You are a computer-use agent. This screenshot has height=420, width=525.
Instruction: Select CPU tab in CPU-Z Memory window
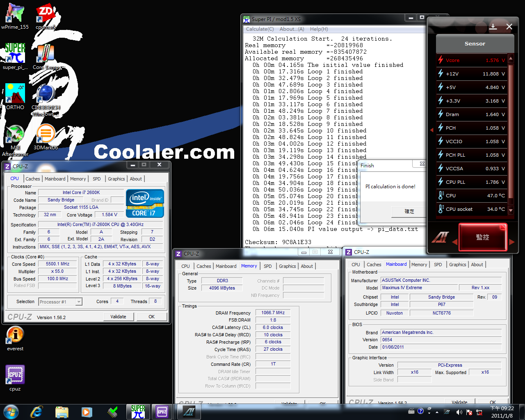(186, 266)
